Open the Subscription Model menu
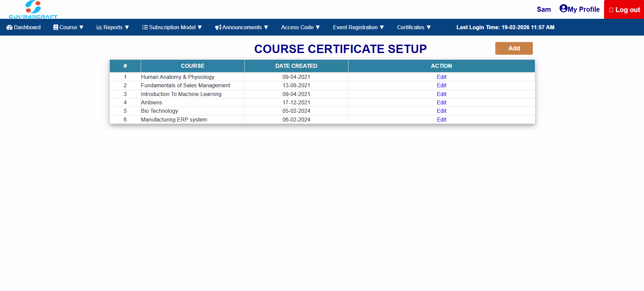 [x=172, y=28]
